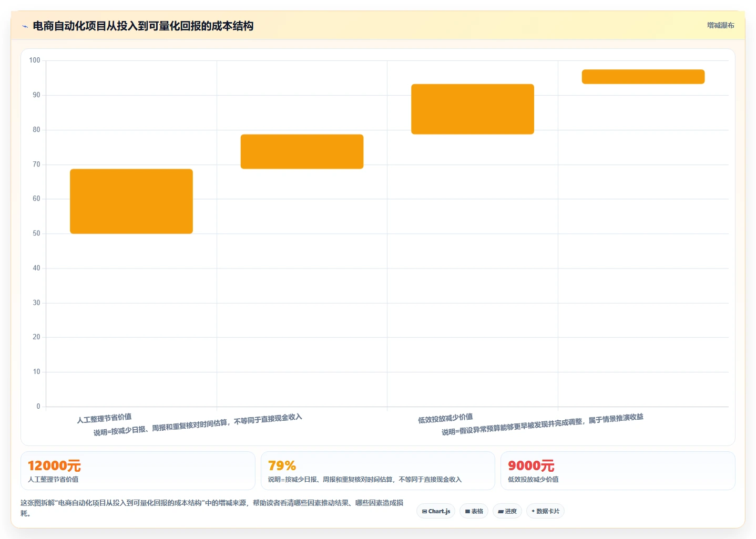Open the 12000元 data card

(138, 471)
